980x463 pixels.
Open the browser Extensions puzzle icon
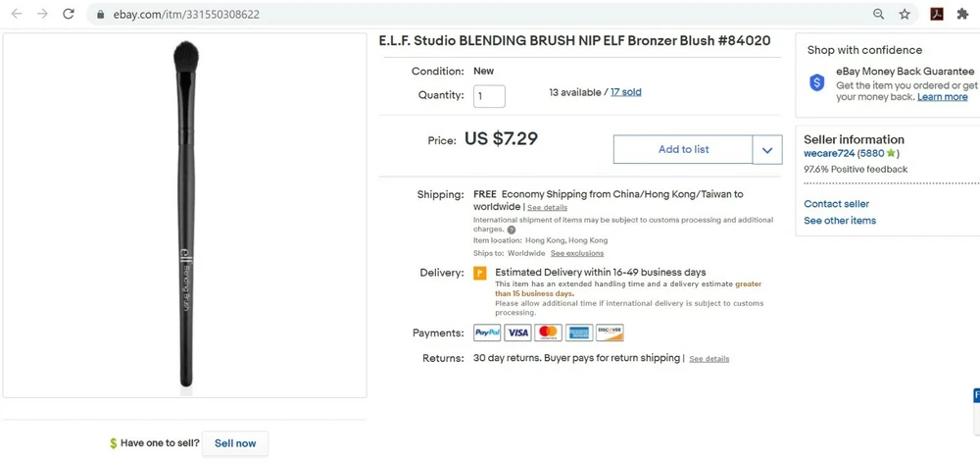click(x=962, y=15)
